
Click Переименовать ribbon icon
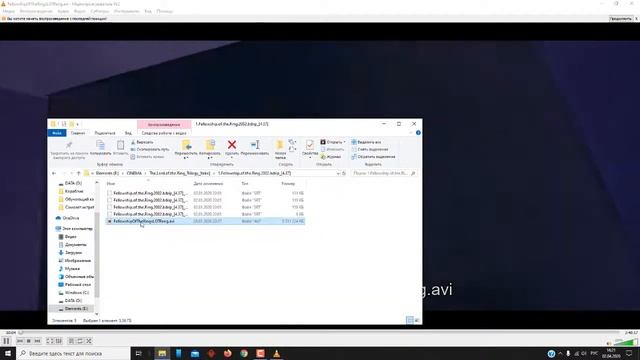pos(255,147)
